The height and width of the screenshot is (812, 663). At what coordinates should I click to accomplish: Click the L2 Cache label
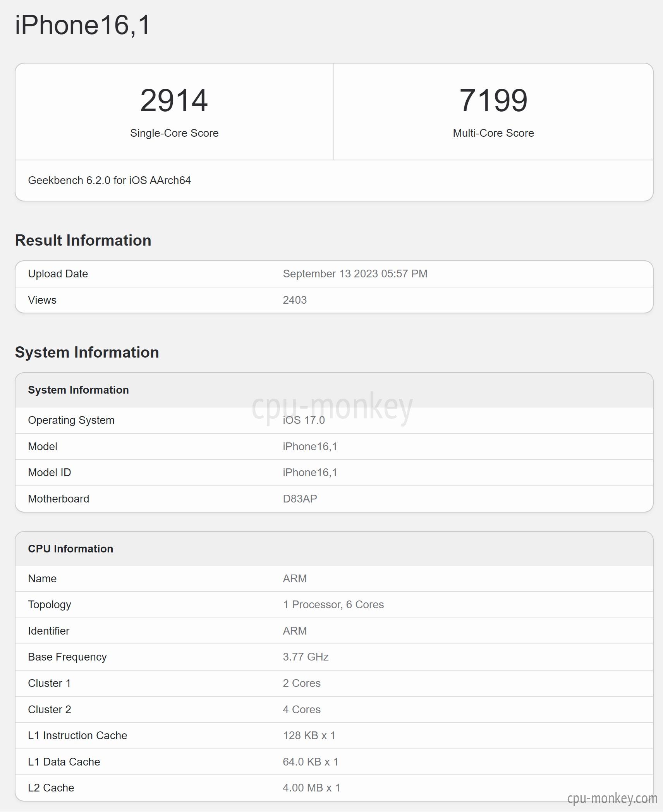[51, 788]
